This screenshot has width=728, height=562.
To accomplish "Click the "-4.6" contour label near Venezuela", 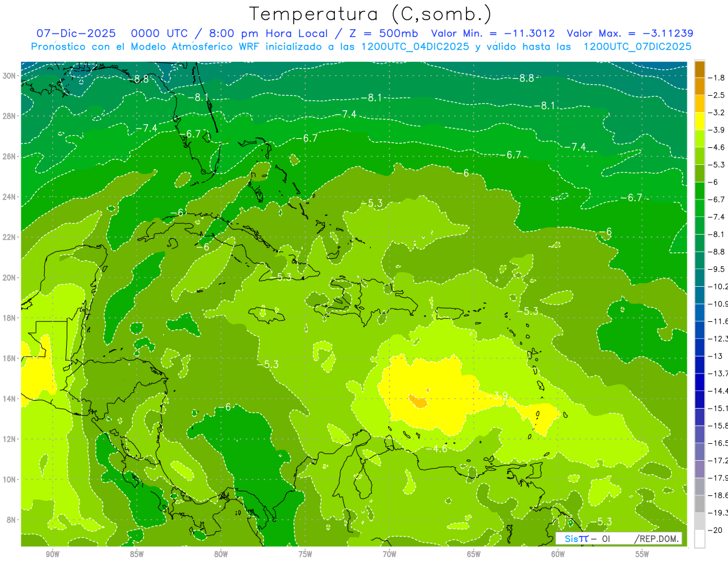I will pos(437,449).
